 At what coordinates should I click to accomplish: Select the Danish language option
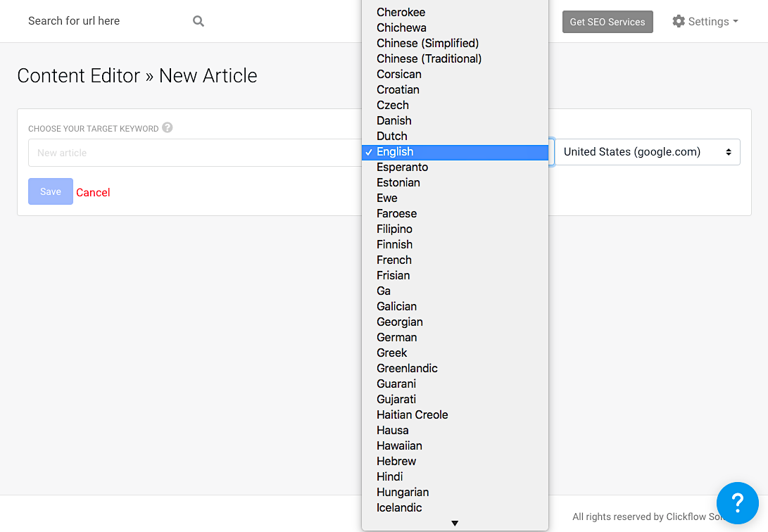click(455, 121)
